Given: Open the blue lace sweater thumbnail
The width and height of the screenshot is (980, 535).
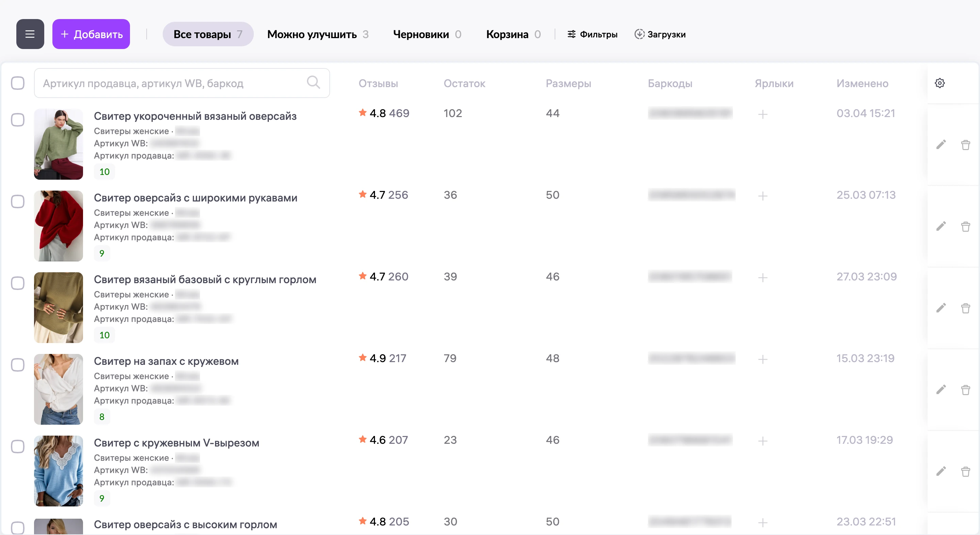Looking at the screenshot, I should (59, 471).
